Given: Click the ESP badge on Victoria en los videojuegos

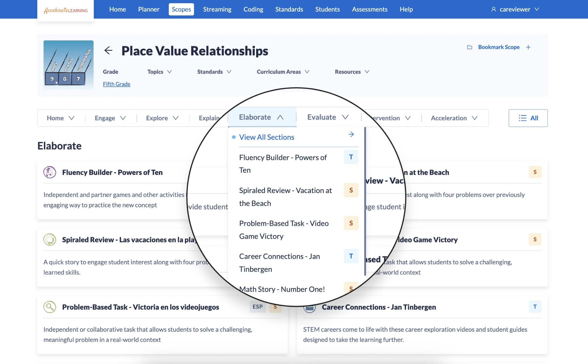Looking at the screenshot, I should pos(257,307).
